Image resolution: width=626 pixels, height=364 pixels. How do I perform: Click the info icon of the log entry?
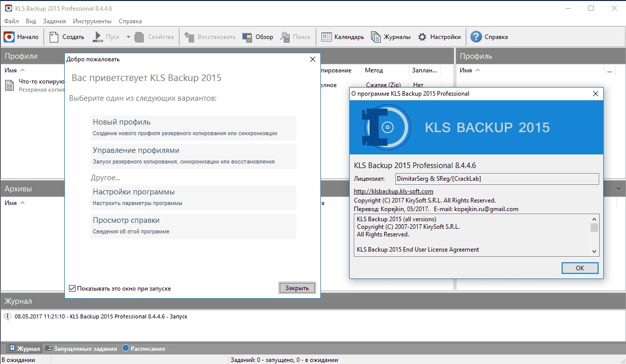(8, 316)
